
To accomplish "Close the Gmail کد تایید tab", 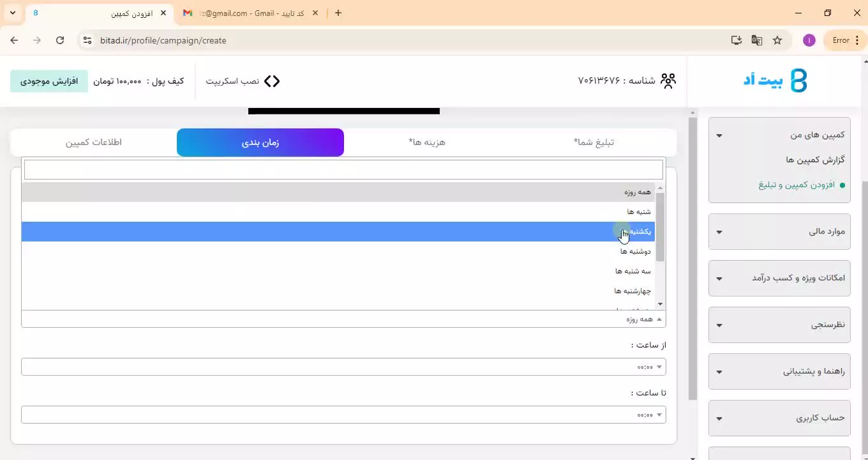I will (x=315, y=13).
